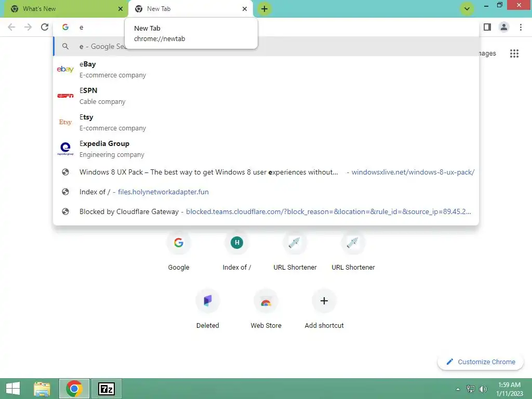
Task: Choose the Expedia Group suggestion
Action: pos(266,149)
